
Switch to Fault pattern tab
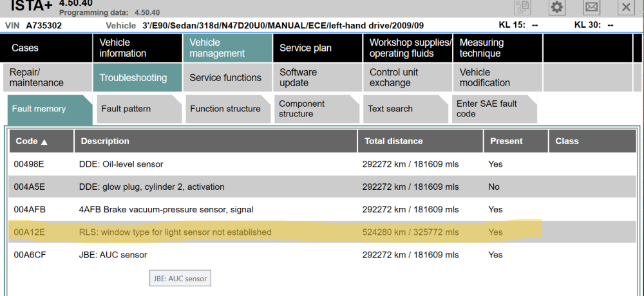tap(135, 109)
